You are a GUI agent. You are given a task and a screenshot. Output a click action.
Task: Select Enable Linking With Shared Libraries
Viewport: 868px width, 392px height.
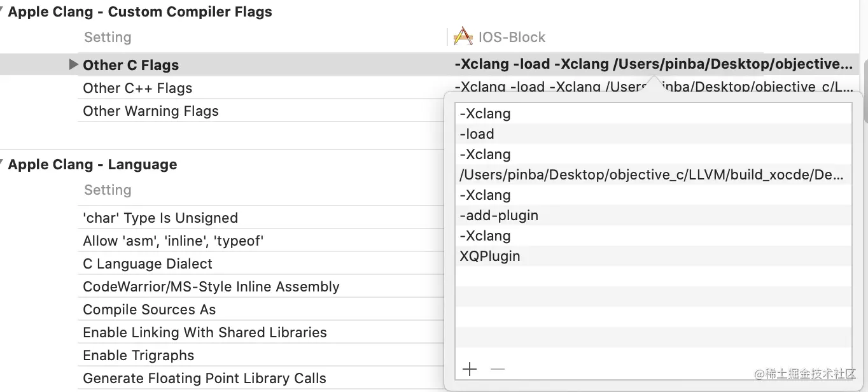click(205, 333)
